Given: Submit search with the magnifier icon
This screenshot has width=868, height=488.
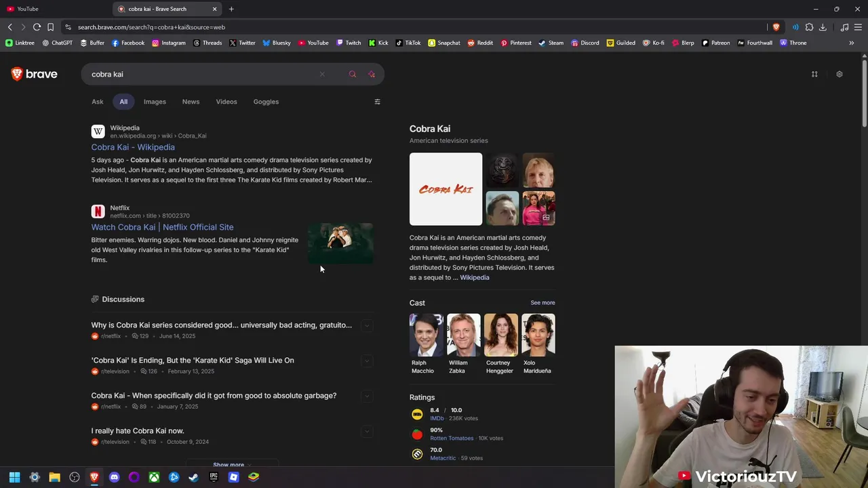Looking at the screenshot, I should point(352,74).
